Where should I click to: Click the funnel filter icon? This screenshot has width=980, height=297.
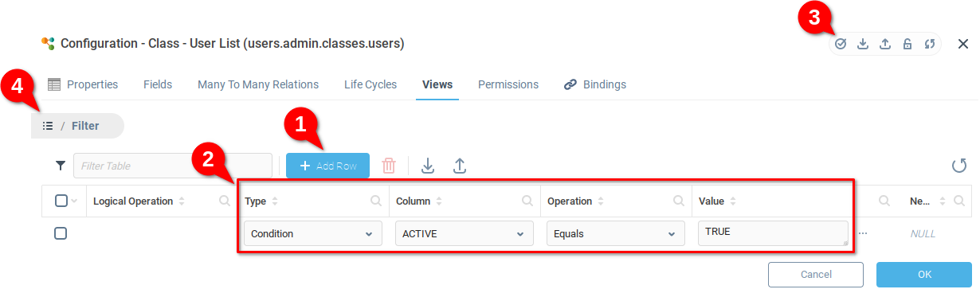(60, 166)
